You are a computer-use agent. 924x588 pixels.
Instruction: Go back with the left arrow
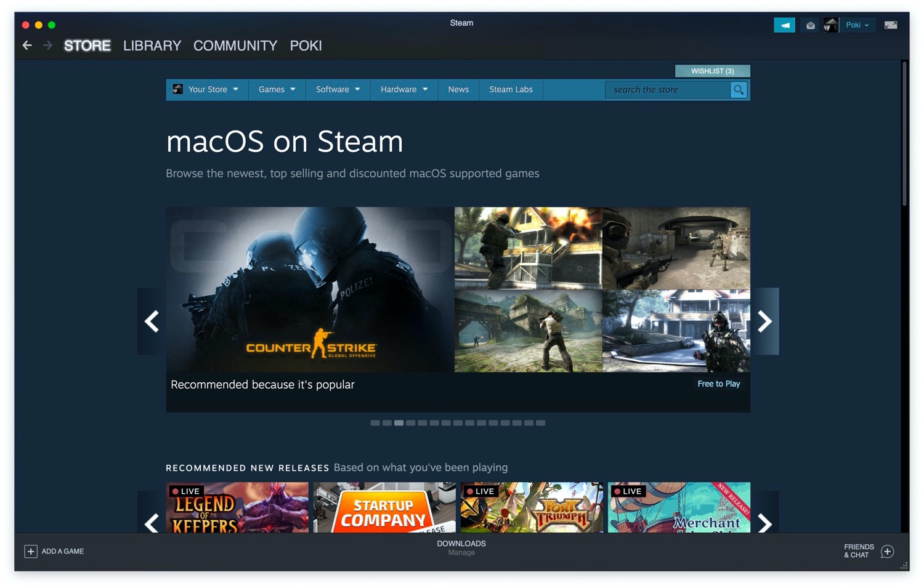27,45
